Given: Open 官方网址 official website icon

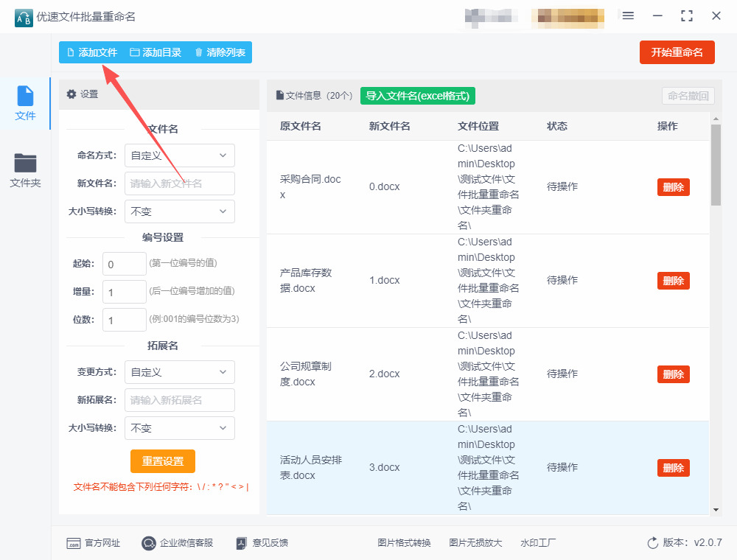Looking at the screenshot, I should (73, 543).
